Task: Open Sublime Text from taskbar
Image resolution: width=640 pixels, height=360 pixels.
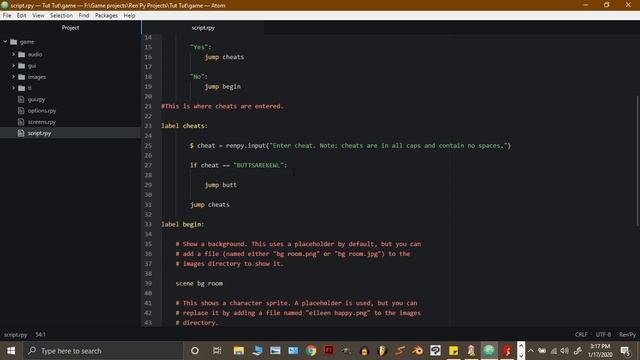Action: (x=400, y=351)
